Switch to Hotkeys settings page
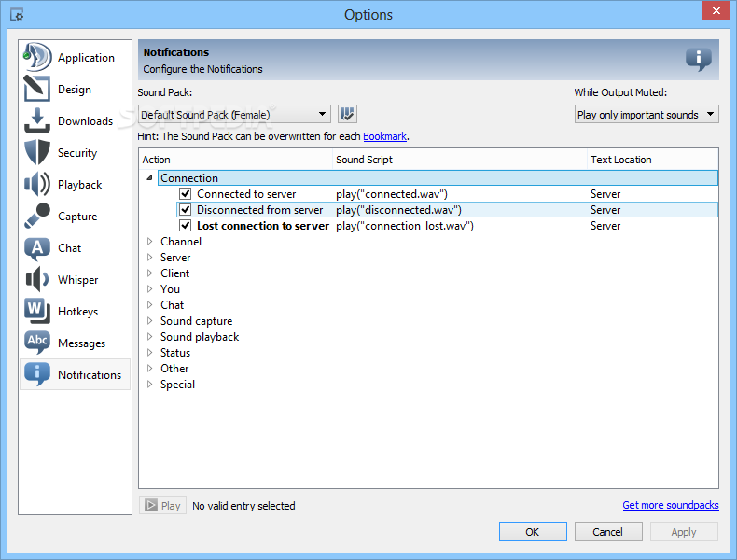The width and height of the screenshot is (737, 560). click(x=76, y=312)
